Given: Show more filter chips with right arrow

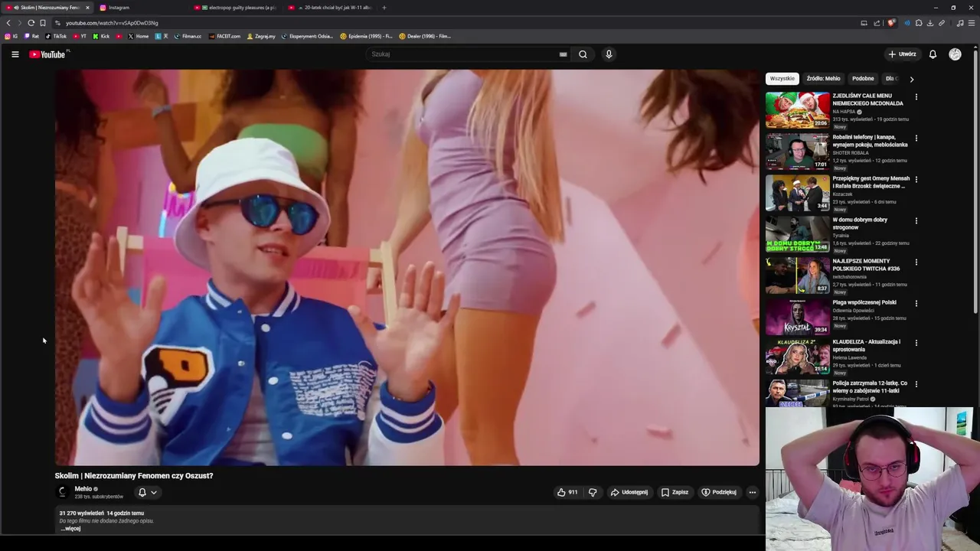Looking at the screenshot, I should 911,79.
